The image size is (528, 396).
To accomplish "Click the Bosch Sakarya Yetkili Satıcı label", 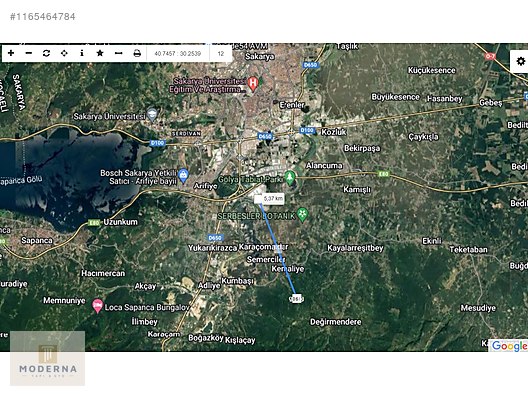I will coord(138,177).
